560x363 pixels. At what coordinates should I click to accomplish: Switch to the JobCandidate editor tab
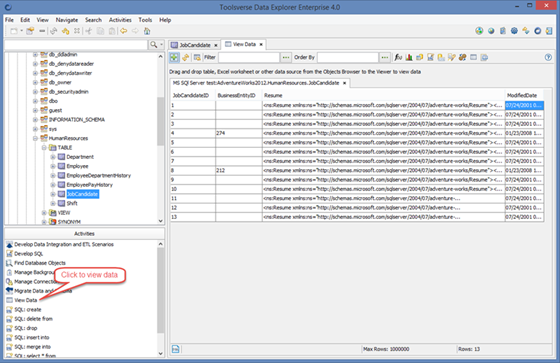tap(195, 45)
